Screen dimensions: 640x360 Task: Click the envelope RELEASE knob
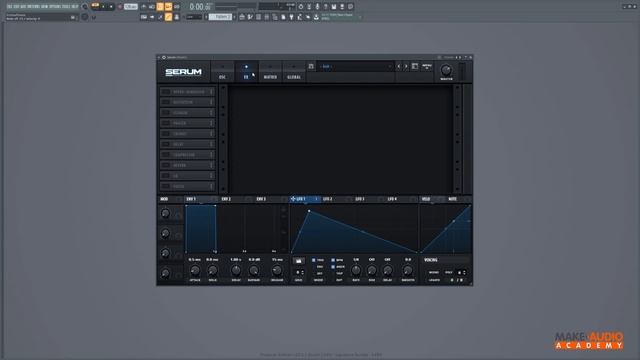277,270
